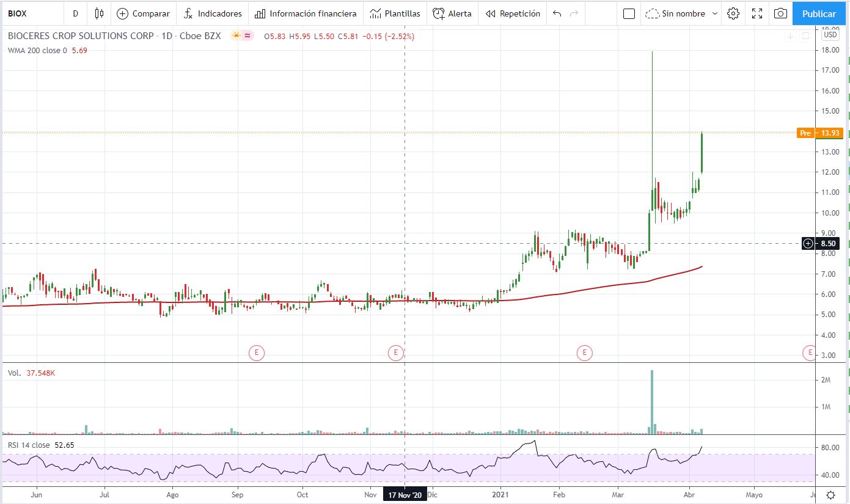
Task: Undo the last chart action
Action: click(557, 13)
